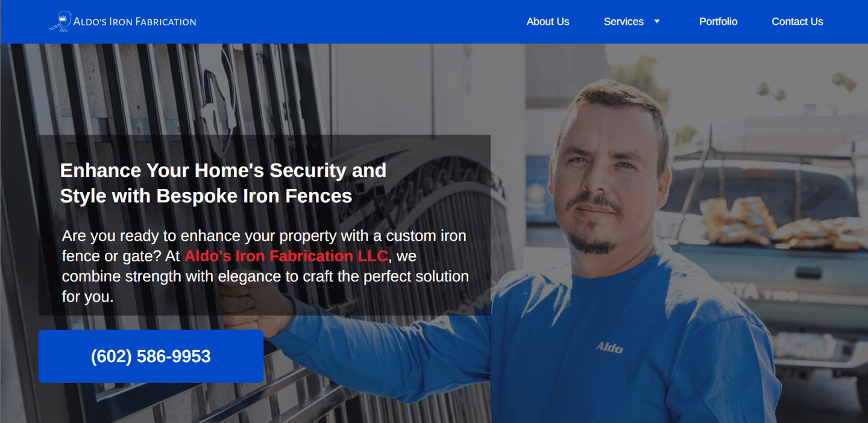Open the Aldo's Iron Fabrication logo text

[134, 22]
